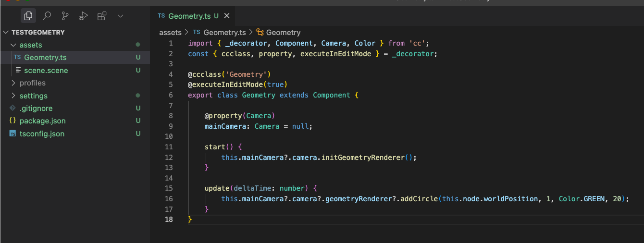Viewport: 644px width, 243px height.
Task: Click the 'cc' import string on line 1
Action: point(418,43)
